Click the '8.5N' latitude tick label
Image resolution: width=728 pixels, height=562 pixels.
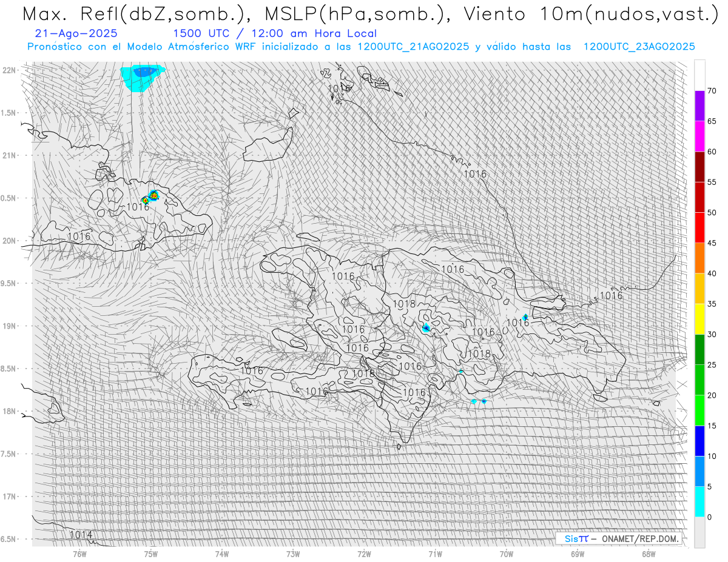(8, 369)
